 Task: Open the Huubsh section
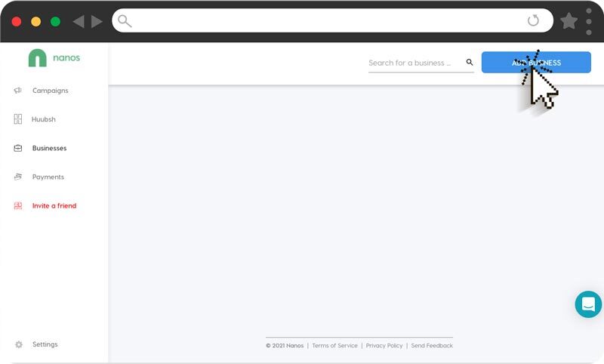44,119
